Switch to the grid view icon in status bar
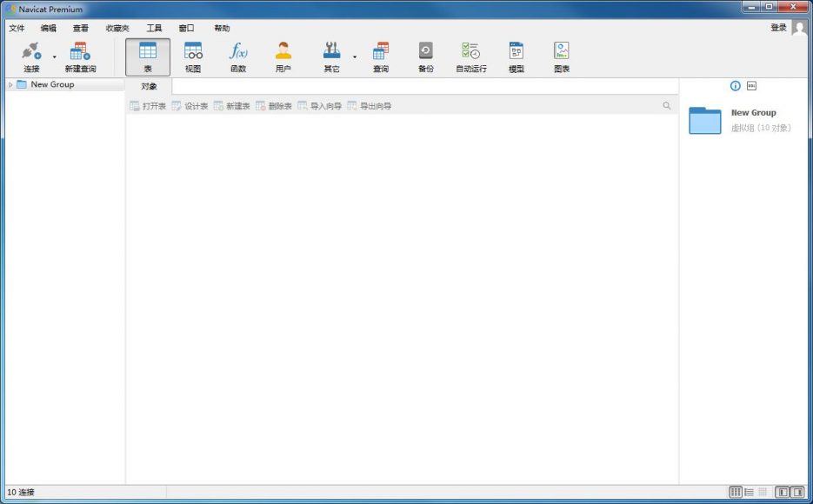Viewport: 813px width, 504px height. (x=736, y=492)
